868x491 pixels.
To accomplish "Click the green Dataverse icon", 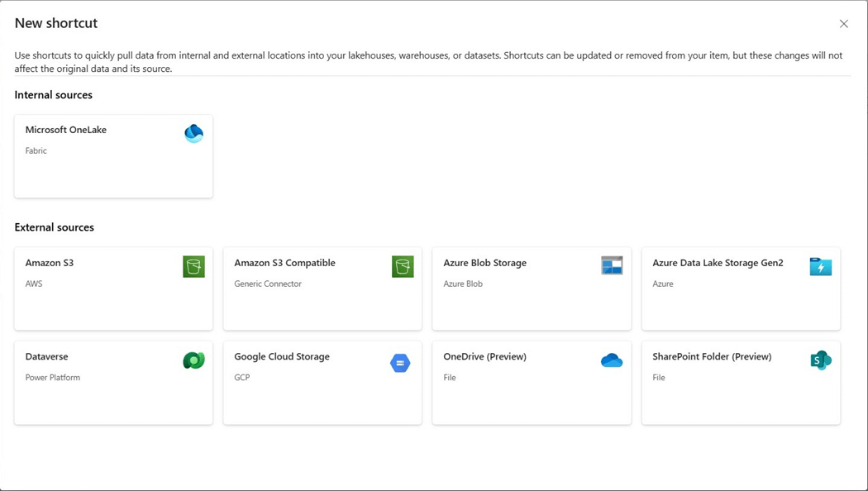I will (193, 360).
